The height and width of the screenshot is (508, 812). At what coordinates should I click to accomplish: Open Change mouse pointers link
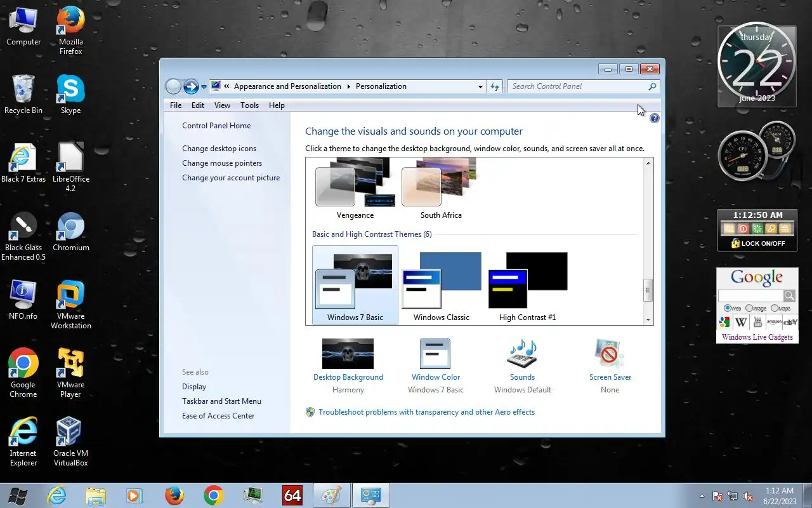pos(222,163)
